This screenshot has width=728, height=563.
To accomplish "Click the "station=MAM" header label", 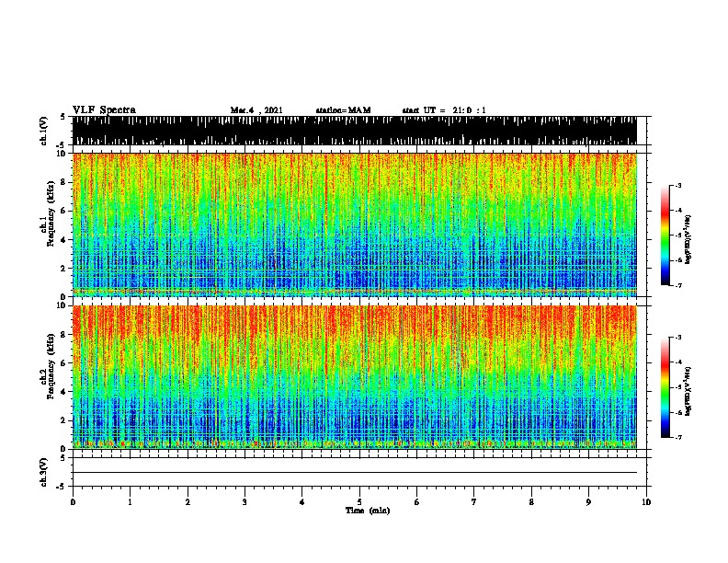I will tap(343, 110).
